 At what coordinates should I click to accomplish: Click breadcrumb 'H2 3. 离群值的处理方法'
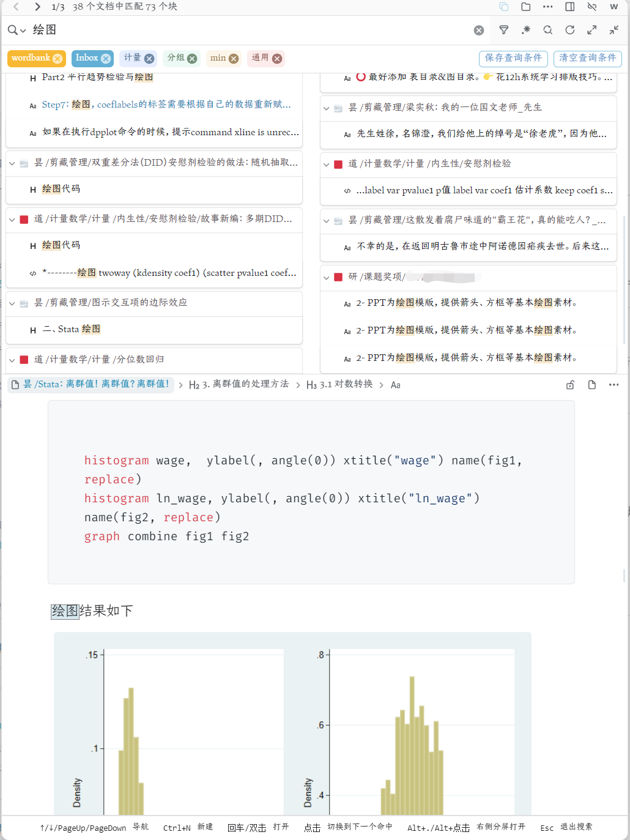[x=239, y=384]
